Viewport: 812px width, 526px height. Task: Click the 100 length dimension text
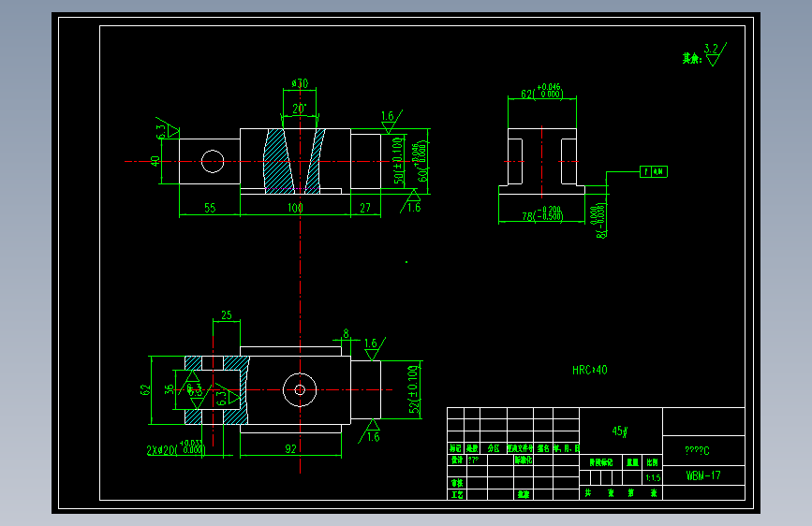[295, 208]
